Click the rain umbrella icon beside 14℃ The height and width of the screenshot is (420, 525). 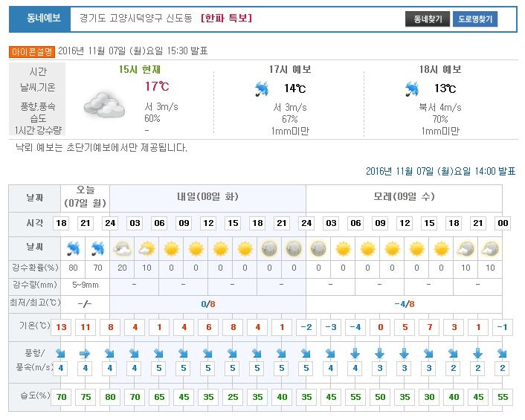coord(262,90)
